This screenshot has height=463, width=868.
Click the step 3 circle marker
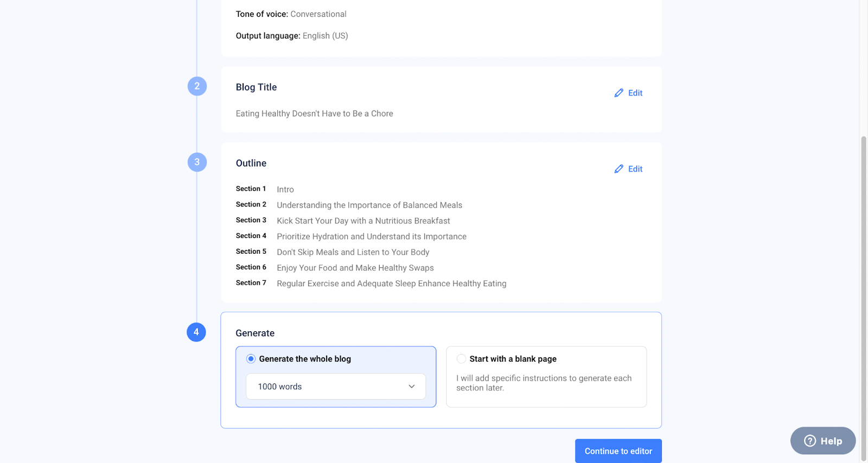197,162
